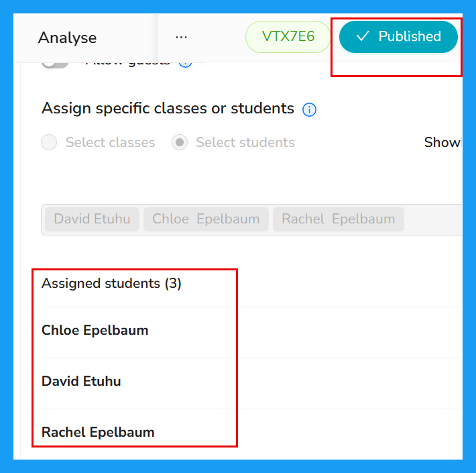Click the Published button label

coord(410,36)
